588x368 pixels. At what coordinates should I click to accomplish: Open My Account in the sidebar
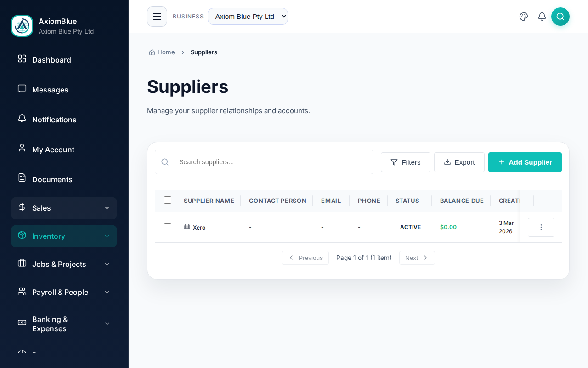tap(64, 149)
